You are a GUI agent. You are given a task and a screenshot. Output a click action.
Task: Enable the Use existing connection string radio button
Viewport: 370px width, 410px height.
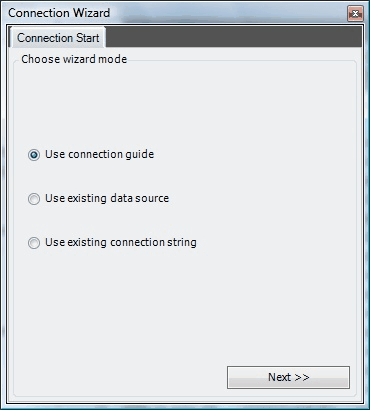click(x=34, y=243)
